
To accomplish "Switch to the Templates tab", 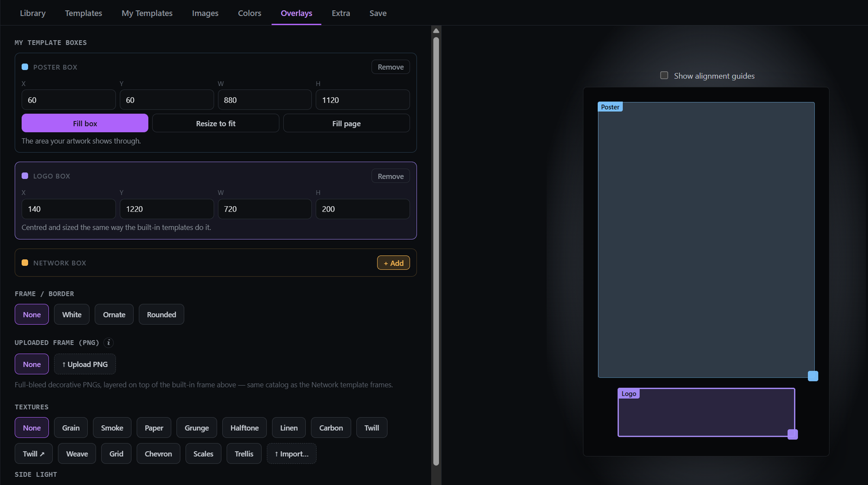I will click(x=84, y=13).
